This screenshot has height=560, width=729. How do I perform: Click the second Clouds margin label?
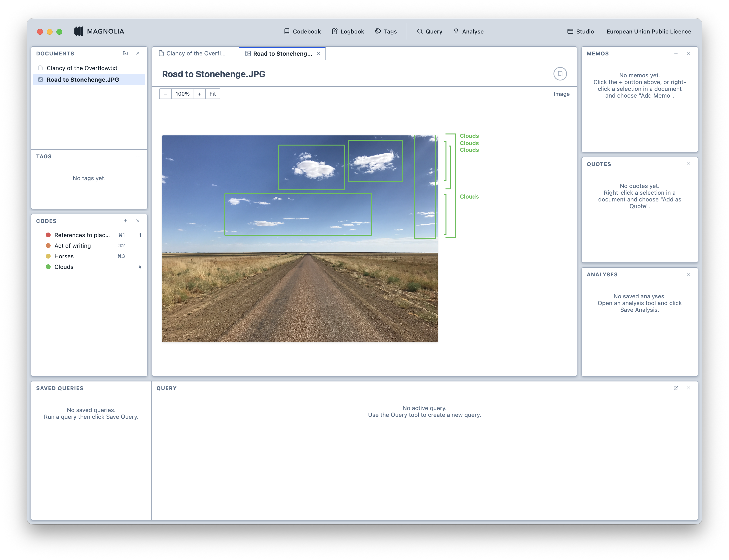469,143
